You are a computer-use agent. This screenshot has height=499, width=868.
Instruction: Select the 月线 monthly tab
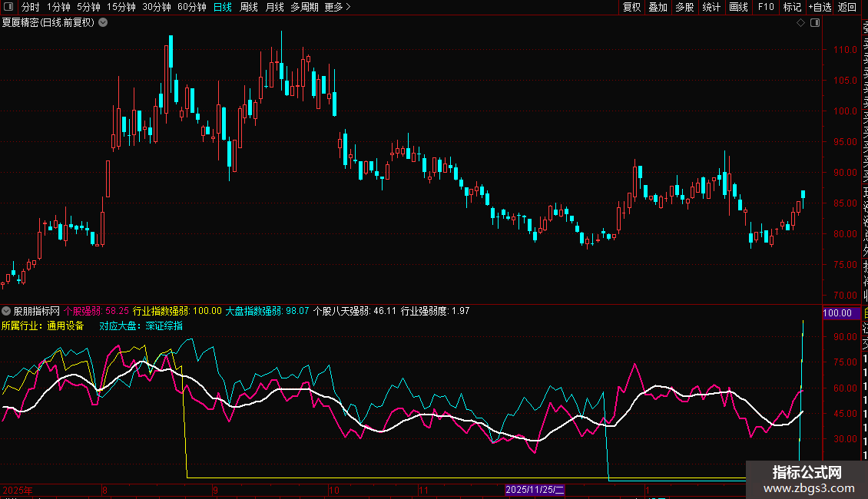coord(274,8)
